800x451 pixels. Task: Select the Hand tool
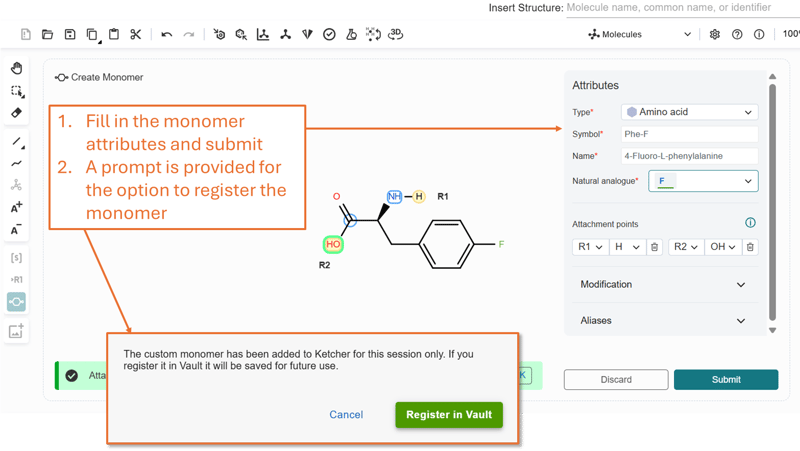tap(17, 69)
